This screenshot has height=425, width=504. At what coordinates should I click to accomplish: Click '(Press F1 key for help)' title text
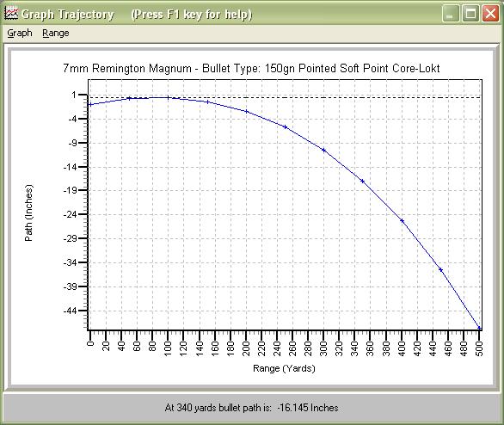pos(192,14)
